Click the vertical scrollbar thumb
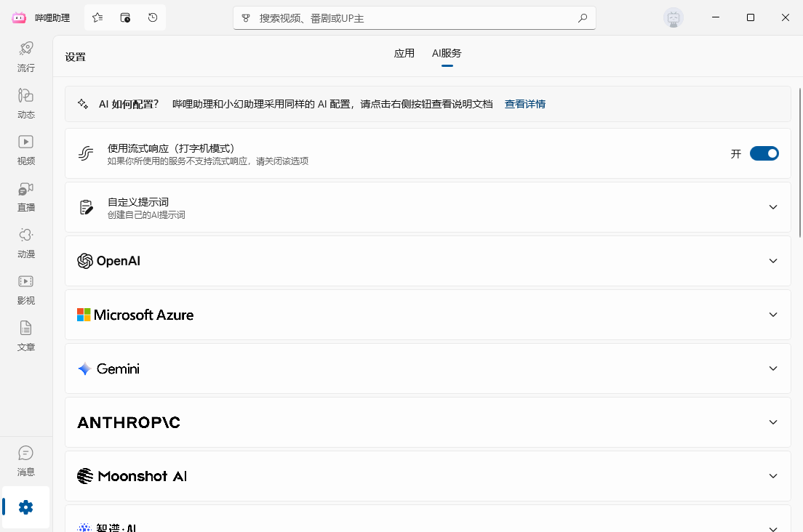803x532 pixels. [x=800, y=163]
